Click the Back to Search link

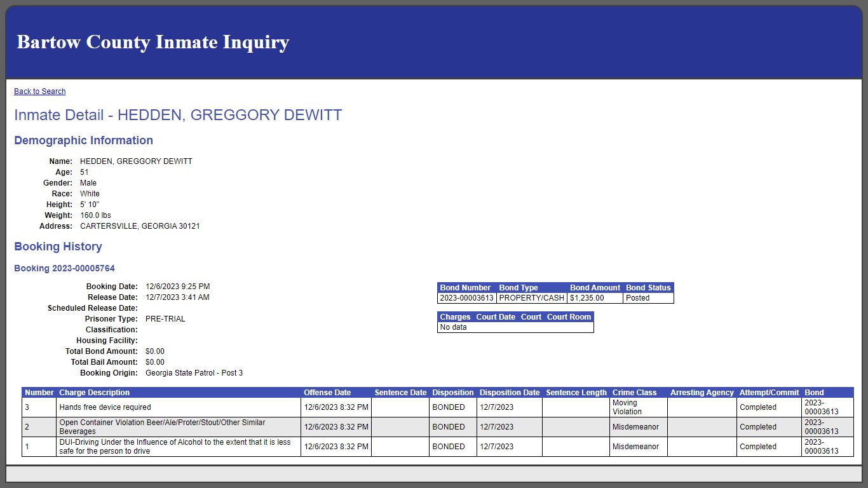39,91
